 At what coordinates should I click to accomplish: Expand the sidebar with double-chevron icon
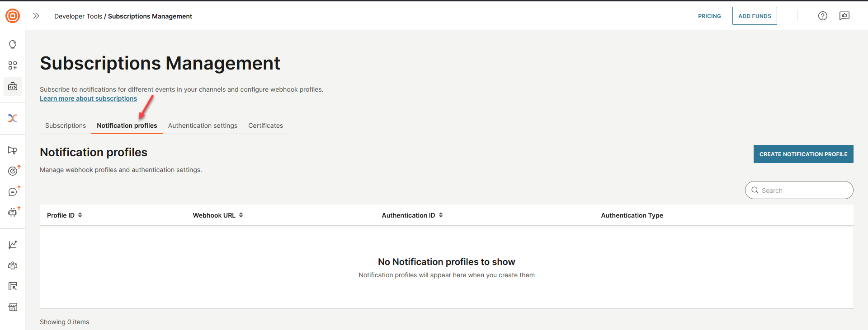tap(36, 16)
